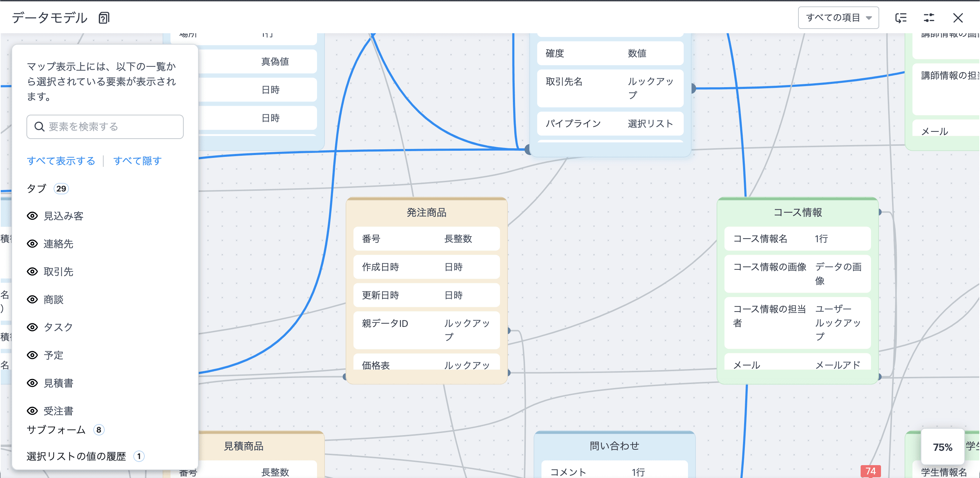
Task: Toggle visibility of 見積書
Action: click(x=32, y=383)
